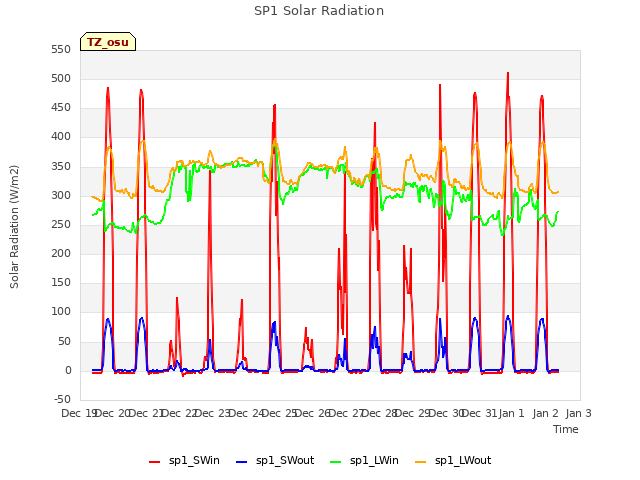Click the 250 y-axis tick label
Viewport: 640px width, 480px height.
(x=61, y=224)
